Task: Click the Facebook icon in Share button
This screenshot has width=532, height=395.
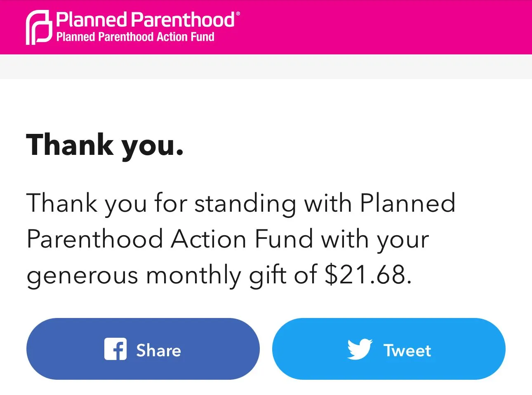Action: pyautogui.click(x=115, y=349)
